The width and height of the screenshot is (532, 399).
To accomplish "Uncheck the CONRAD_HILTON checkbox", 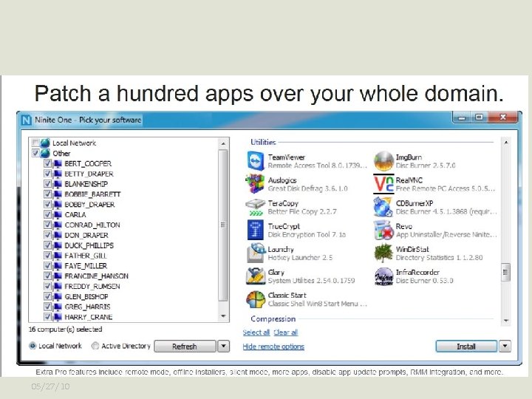I will click(x=47, y=225).
